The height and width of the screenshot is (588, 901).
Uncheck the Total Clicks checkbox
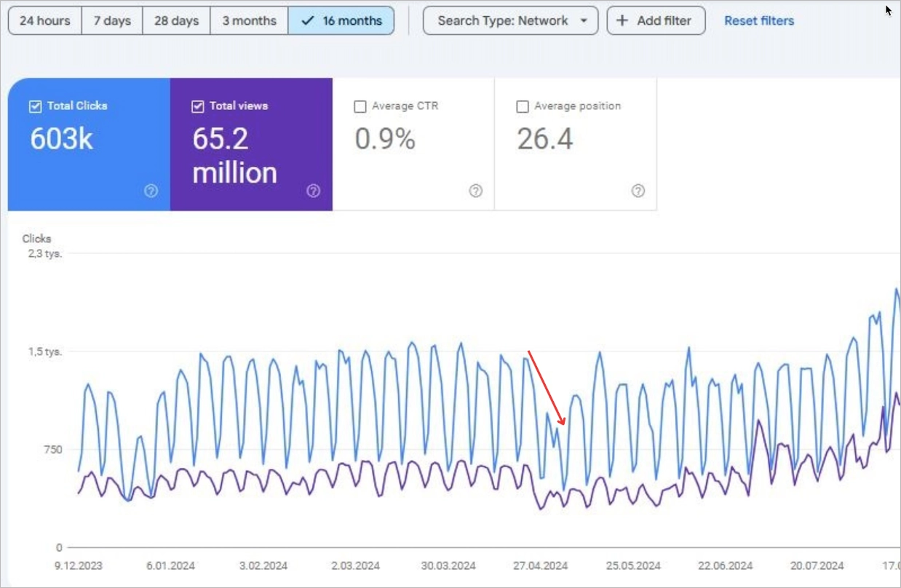35,106
